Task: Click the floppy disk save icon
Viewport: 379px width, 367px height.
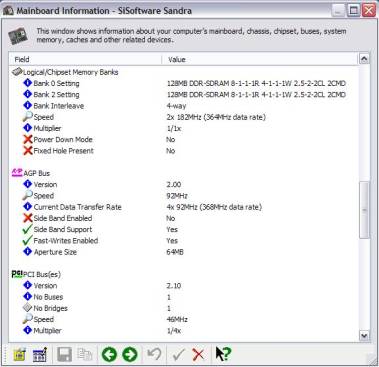Action: (x=64, y=354)
